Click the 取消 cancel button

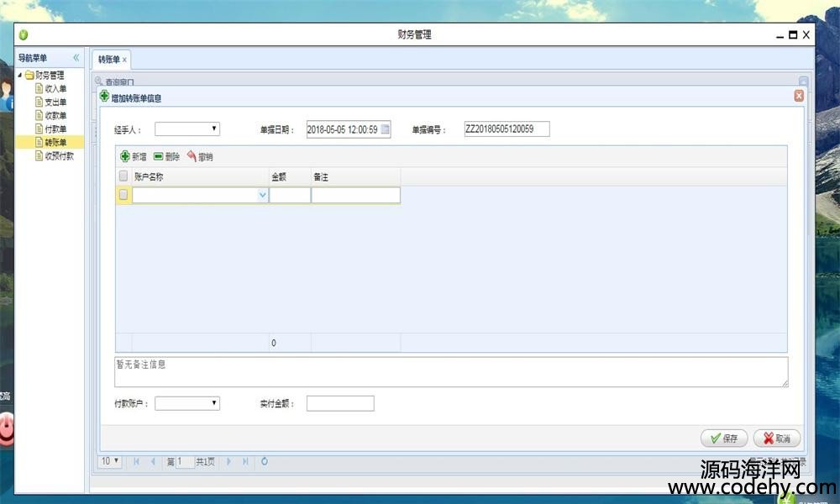point(776,438)
